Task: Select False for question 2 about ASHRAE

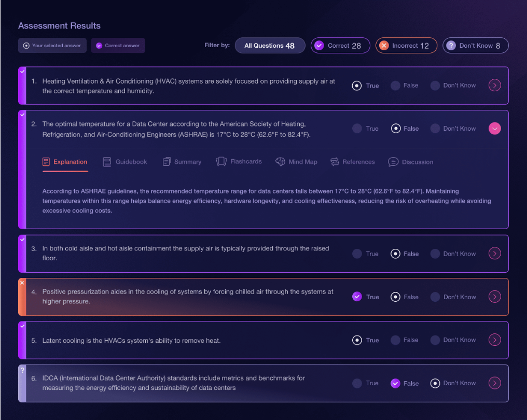Action: click(396, 129)
